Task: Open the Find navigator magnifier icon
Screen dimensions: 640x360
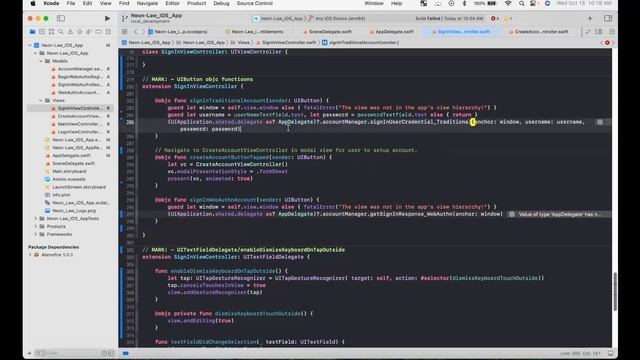Action: (x=60, y=31)
